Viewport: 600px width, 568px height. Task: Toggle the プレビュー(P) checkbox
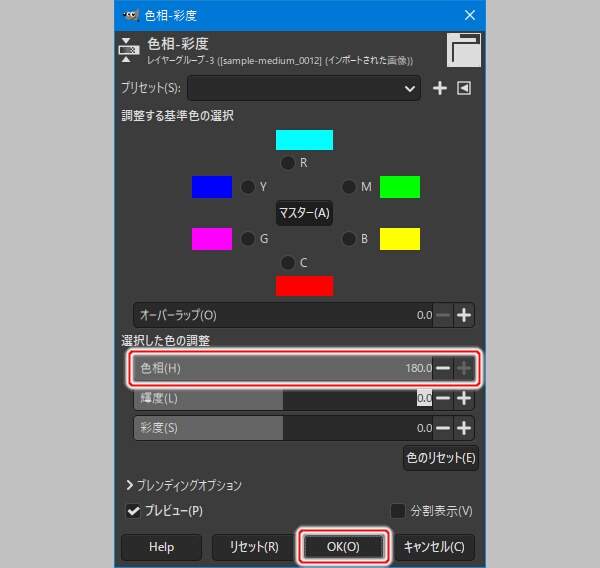[x=133, y=511]
